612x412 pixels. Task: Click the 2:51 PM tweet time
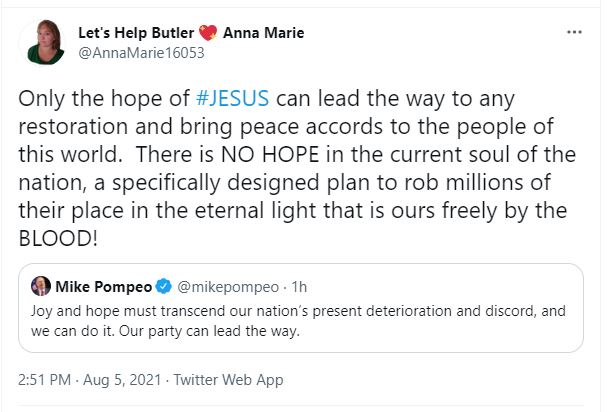[x=47, y=380]
